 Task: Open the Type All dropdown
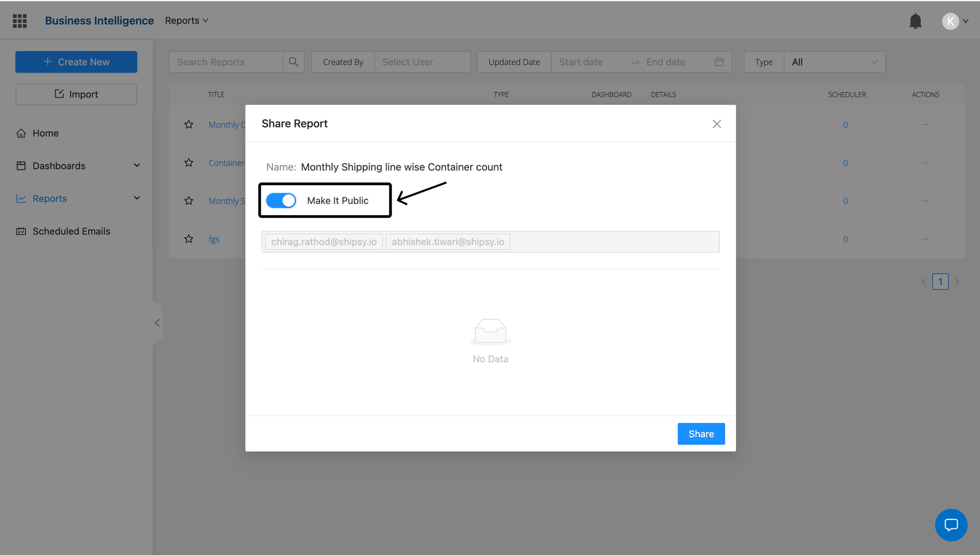tap(834, 62)
